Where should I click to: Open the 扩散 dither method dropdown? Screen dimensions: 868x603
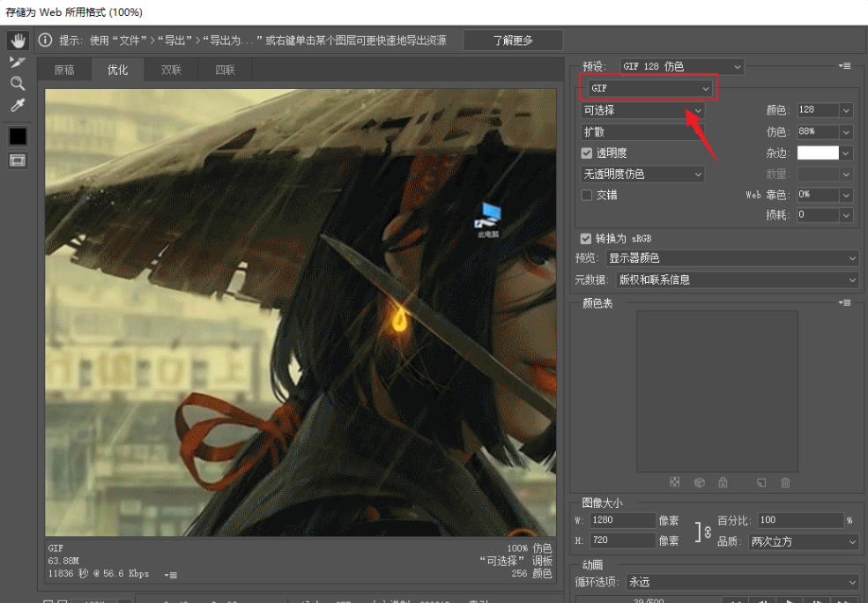pyautogui.click(x=642, y=131)
